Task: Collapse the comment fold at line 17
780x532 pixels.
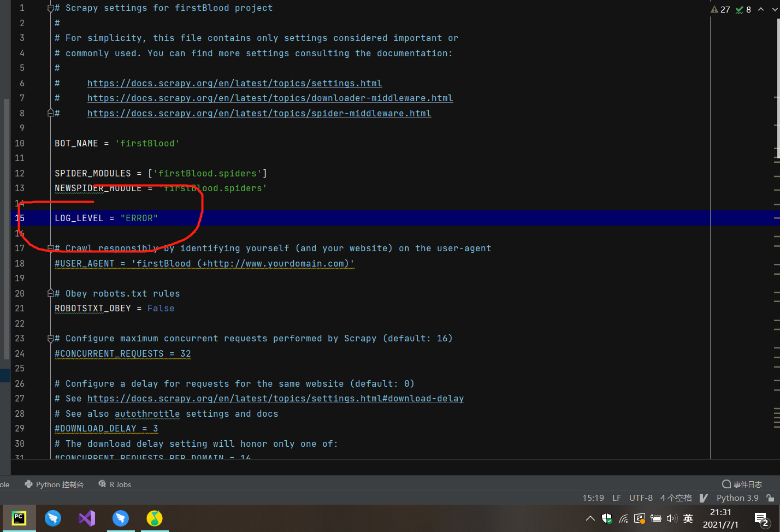Action: [x=50, y=248]
